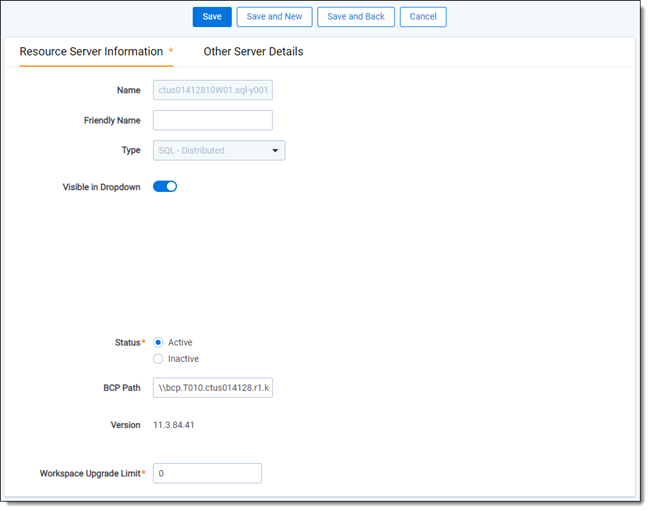Image resolution: width=650 pixels, height=511 pixels.
Task: Click into the BCP Path text box
Action: click(212, 387)
